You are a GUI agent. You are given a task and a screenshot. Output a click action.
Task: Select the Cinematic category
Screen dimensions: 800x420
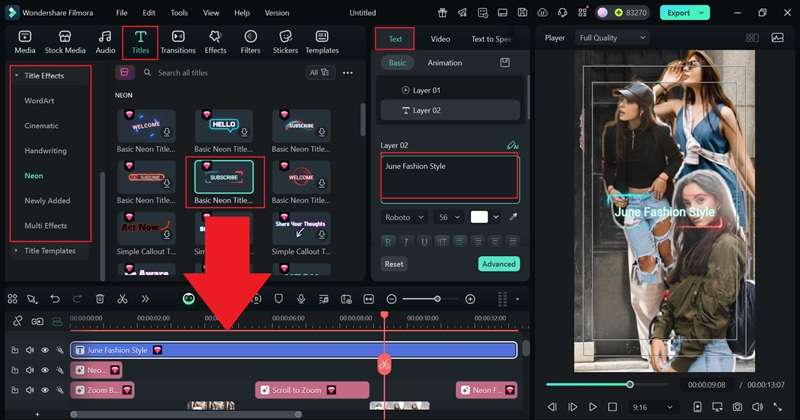pyautogui.click(x=41, y=126)
